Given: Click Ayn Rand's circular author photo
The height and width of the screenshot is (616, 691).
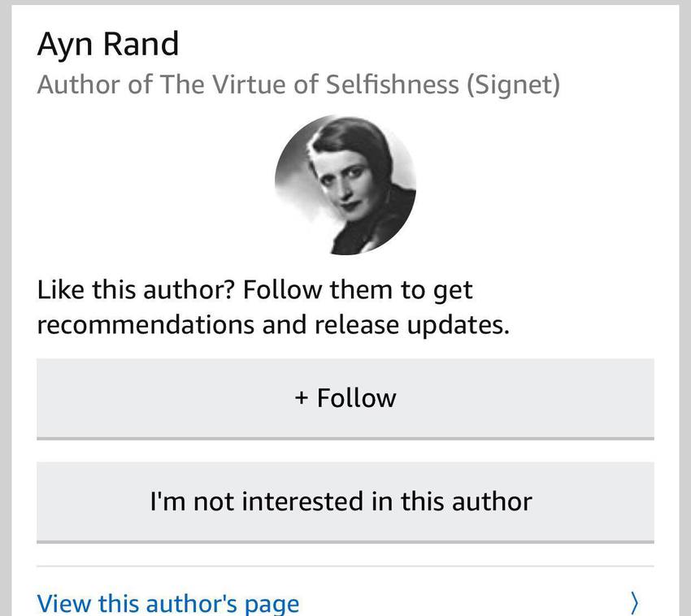Looking at the screenshot, I should [345, 184].
